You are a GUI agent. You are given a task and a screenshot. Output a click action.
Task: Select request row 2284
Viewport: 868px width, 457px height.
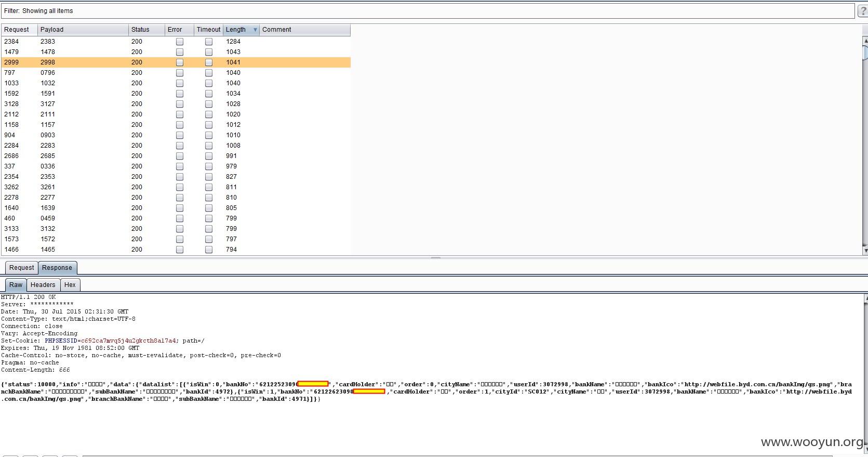[176, 146]
